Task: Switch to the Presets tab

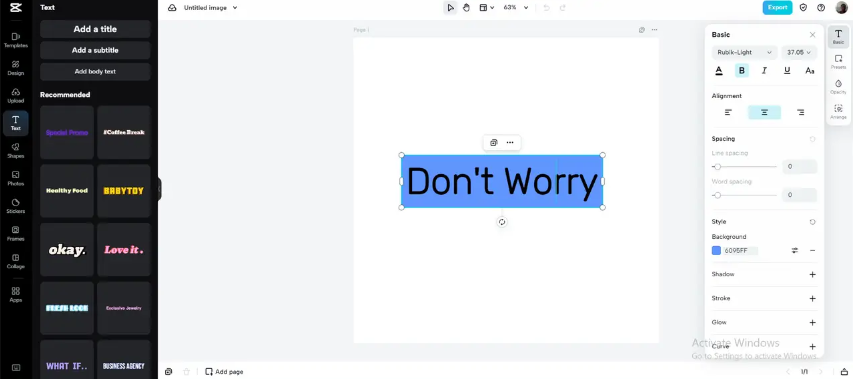Action: click(x=838, y=61)
